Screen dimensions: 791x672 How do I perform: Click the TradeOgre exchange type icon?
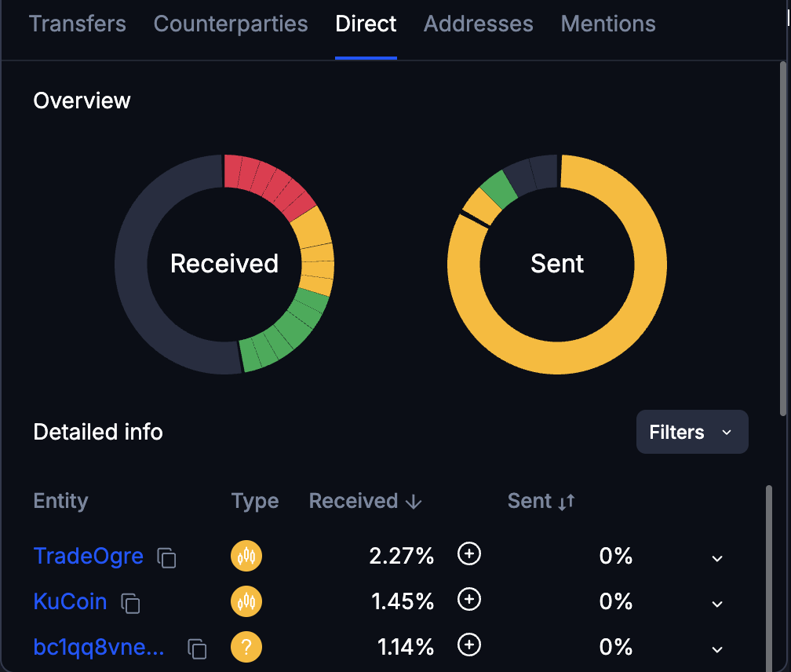246,556
